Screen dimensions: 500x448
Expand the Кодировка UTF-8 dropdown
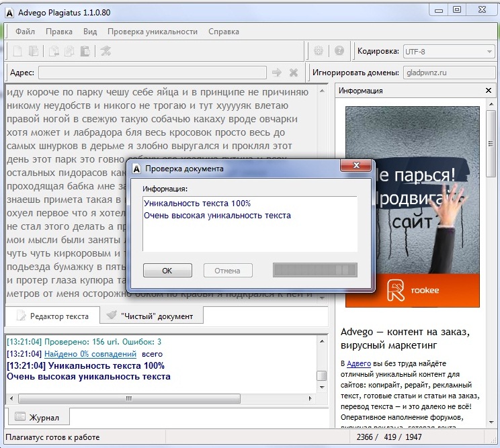tap(489, 51)
